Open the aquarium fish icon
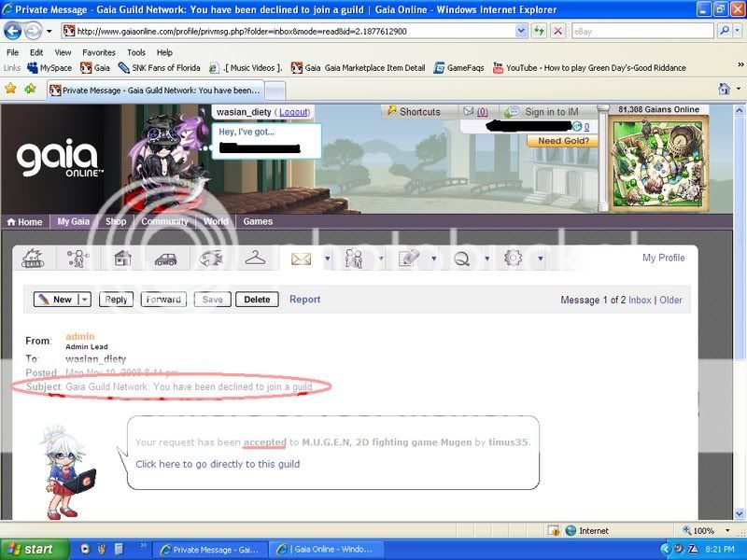 213,258
